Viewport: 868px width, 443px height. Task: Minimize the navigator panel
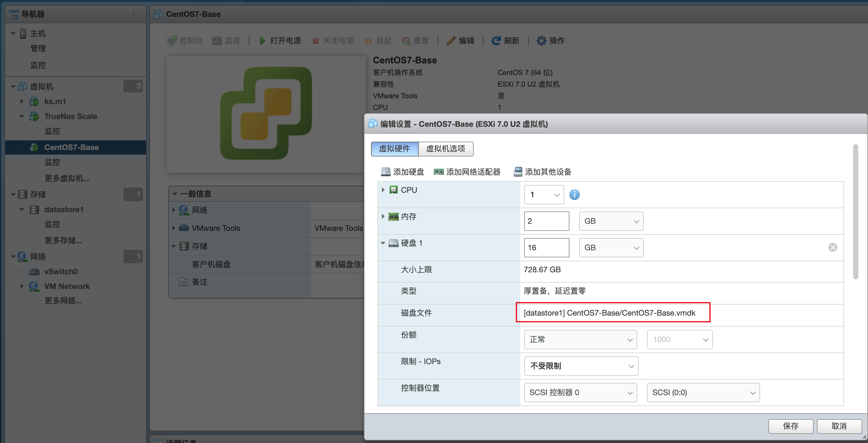click(135, 15)
